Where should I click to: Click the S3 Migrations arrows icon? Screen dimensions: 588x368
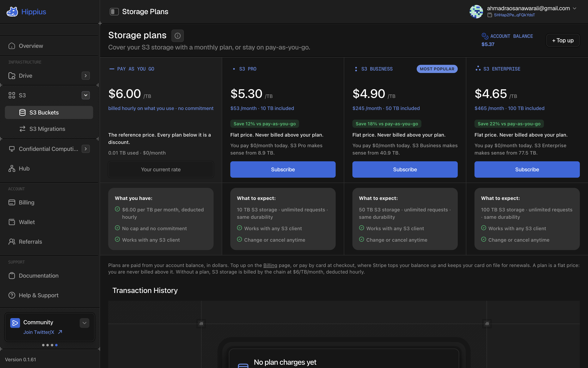22,129
